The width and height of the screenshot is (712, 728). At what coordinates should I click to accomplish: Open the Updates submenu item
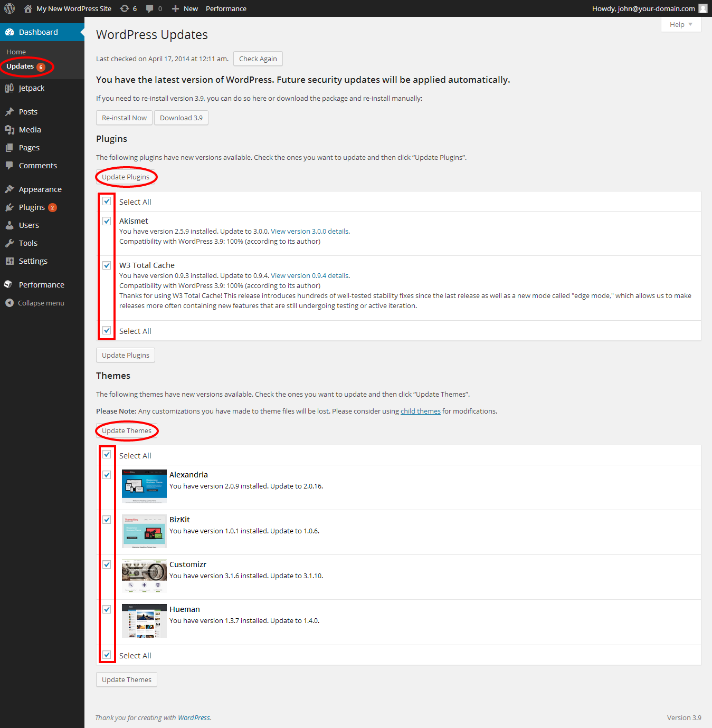[x=20, y=66]
